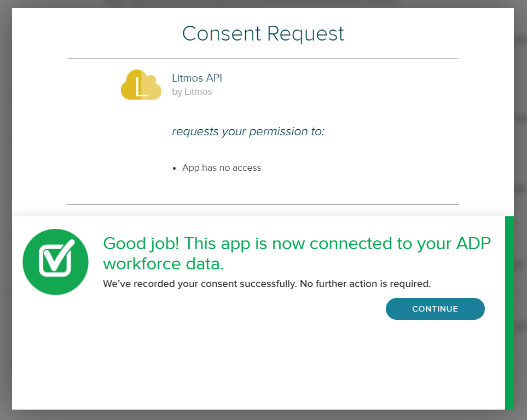The height and width of the screenshot is (420, 527).
Task: Click the yellow Litmos cloud logo
Action: pyautogui.click(x=141, y=85)
